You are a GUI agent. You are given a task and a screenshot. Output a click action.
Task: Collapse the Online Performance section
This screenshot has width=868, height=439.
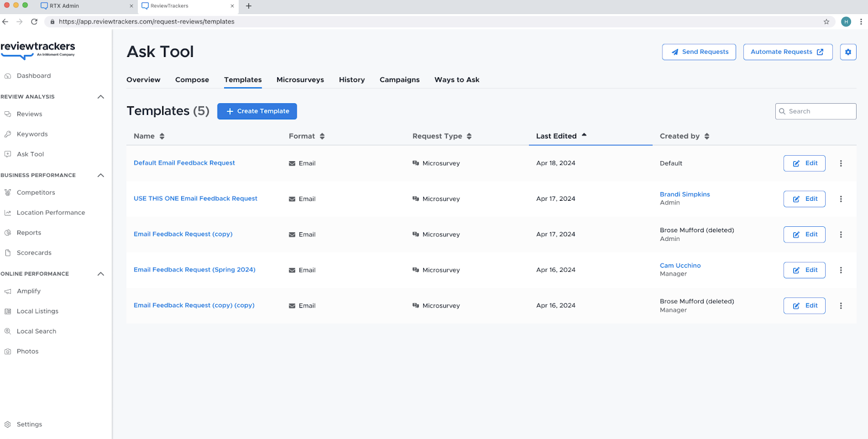(100, 274)
